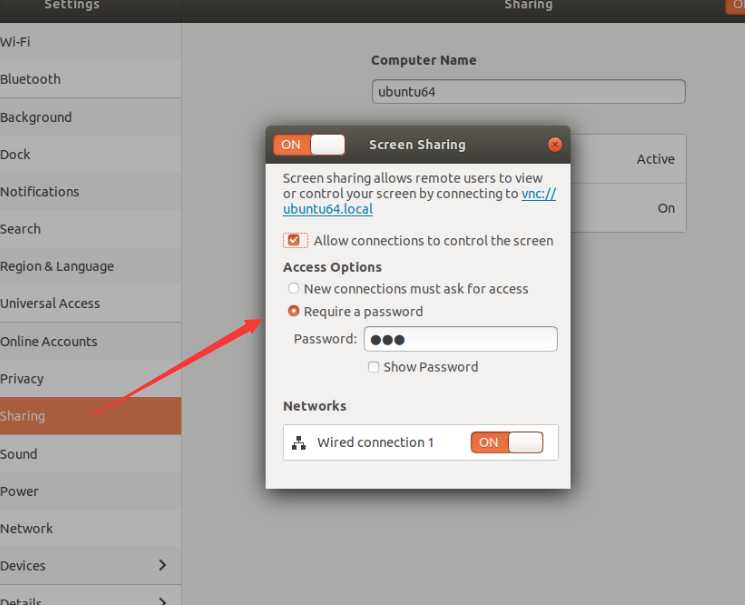Image resolution: width=745 pixels, height=605 pixels.
Task: Expand the Devices submenu chevron
Action: click(x=162, y=565)
